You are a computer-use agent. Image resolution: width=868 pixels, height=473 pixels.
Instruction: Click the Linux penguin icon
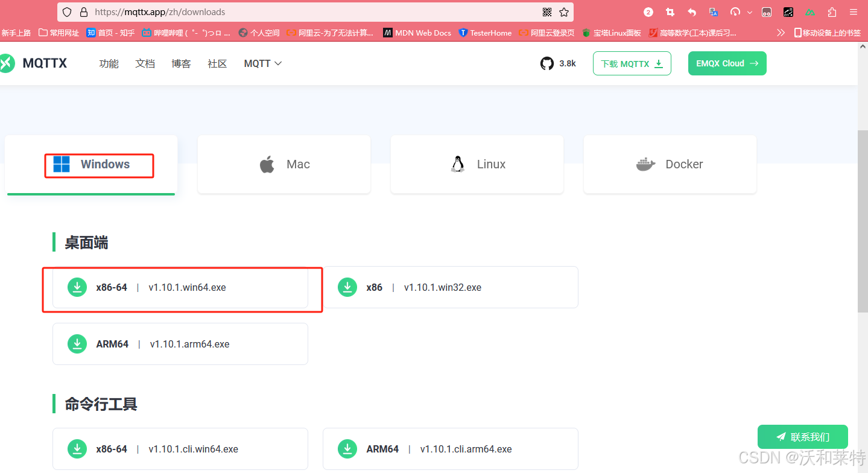click(x=458, y=164)
